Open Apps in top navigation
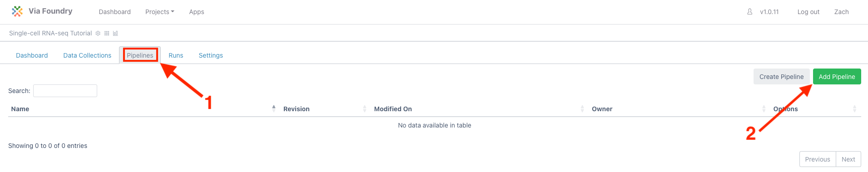 pos(197,12)
